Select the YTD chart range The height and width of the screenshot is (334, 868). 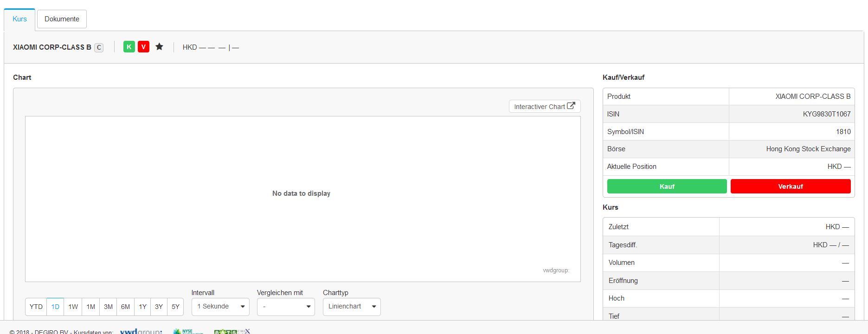36,307
